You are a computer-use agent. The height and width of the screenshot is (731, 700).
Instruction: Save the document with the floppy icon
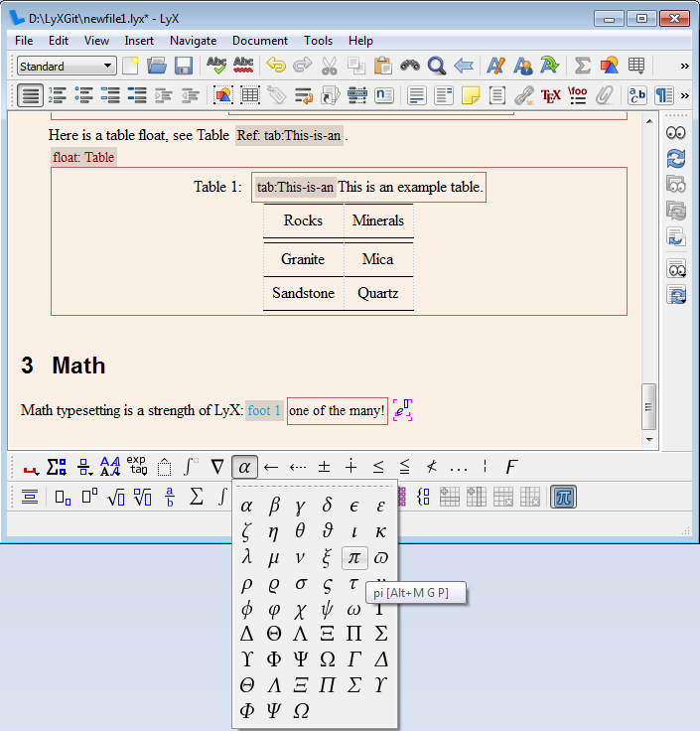coord(184,66)
